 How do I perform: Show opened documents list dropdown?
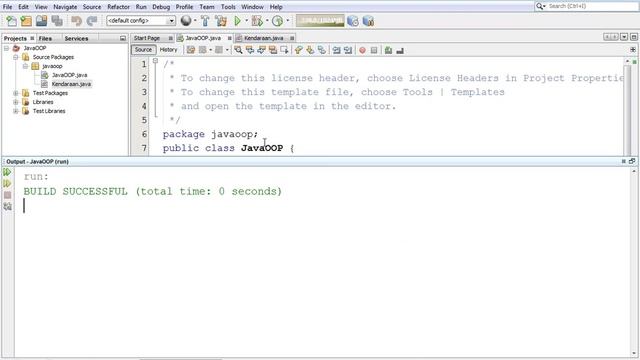[624, 37]
